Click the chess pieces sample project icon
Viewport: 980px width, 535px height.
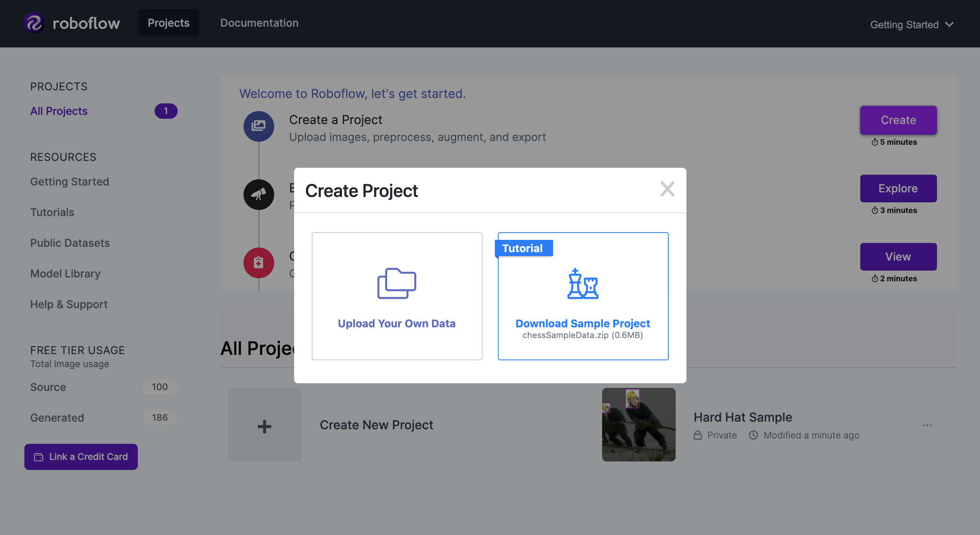583,283
